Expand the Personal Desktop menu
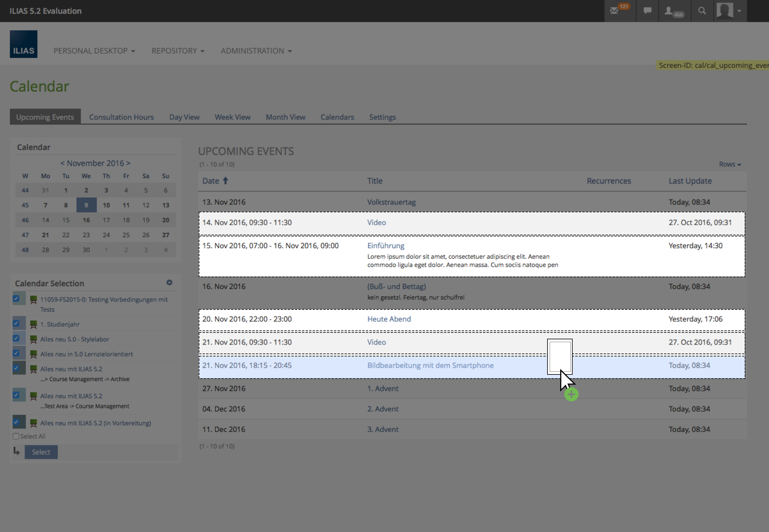This screenshot has width=769, height=532. point(94,51)
